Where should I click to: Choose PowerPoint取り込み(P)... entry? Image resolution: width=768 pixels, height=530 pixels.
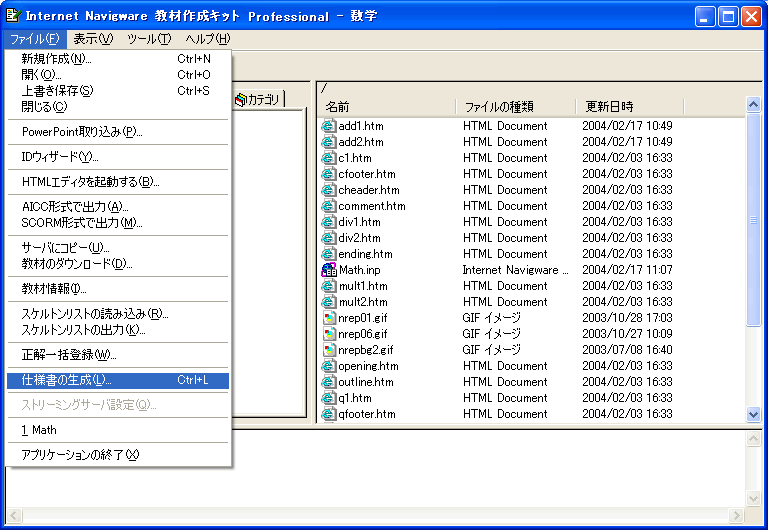118,132
